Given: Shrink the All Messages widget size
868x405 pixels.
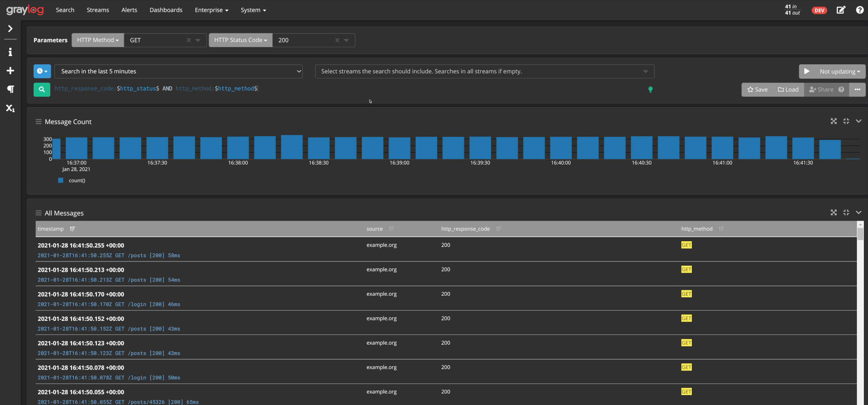Looking at the screenshot, I should coord(846,212).
